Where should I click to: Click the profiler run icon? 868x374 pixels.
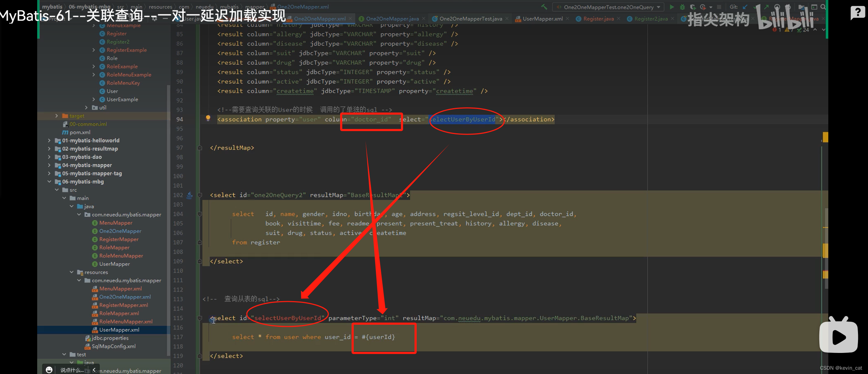pos(703,7)
